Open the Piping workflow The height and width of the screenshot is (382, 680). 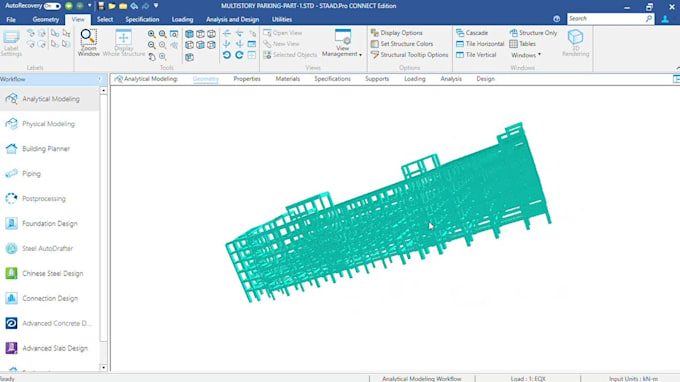[50, 174]
